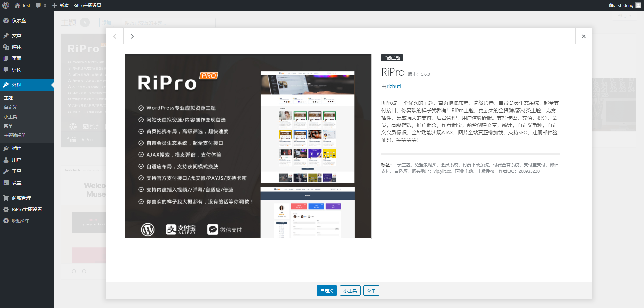Show next theme with right arrow
The width and height of the screenshot is (644, 308).
(132, 36)
